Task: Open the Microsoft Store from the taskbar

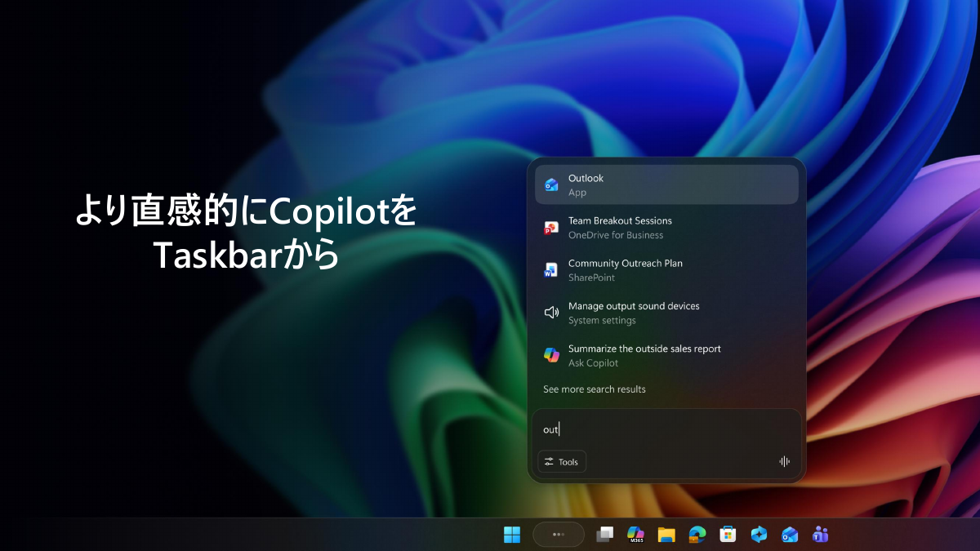Action: coord(727,535)
